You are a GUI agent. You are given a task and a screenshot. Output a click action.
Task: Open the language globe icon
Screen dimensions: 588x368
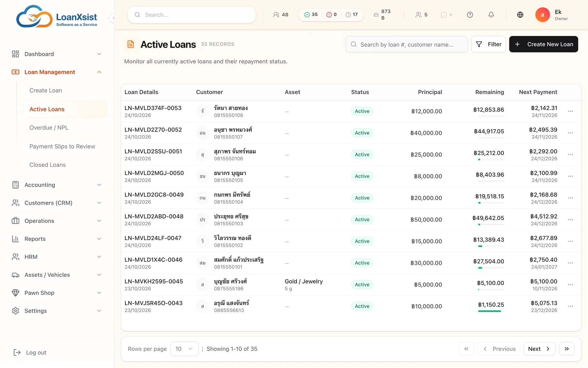click(x=520, y=15)
